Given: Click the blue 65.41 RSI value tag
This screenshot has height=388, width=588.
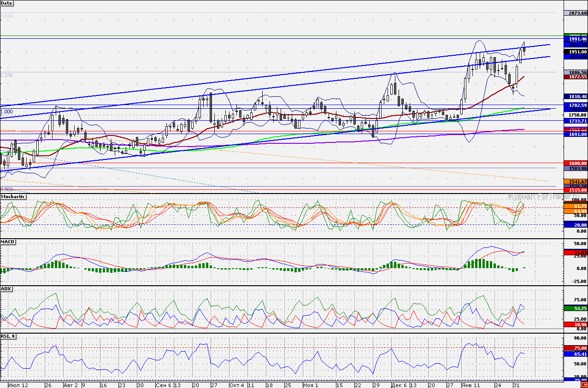Looking at the screenshot, I should pyautogui.click(x=576, y=354).
